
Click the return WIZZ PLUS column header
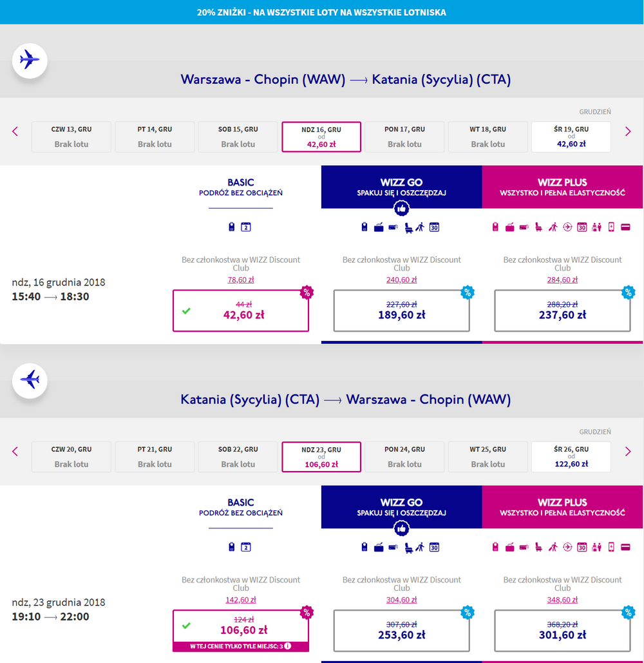562,507
